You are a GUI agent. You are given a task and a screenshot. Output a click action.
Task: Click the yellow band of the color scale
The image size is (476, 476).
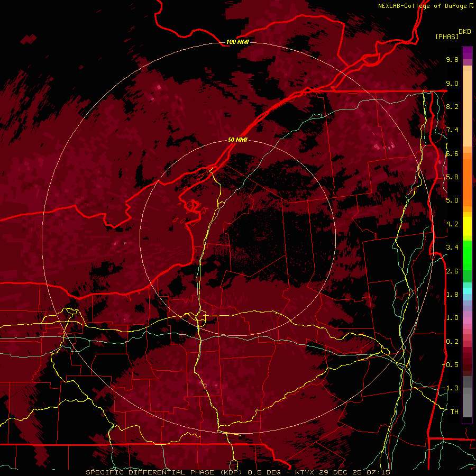[x=467, y=226]
